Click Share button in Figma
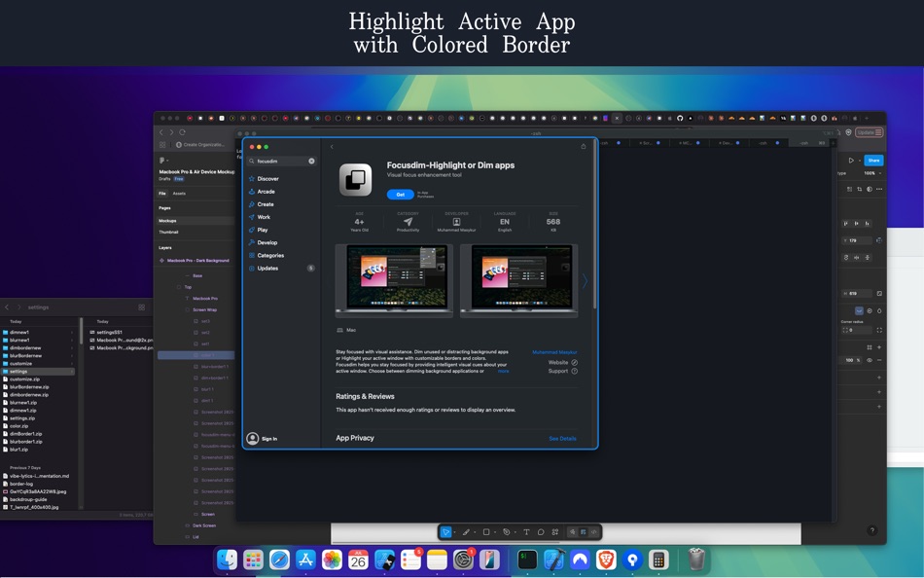This screenshot has height=578, width=924. (x=874, y=161)
